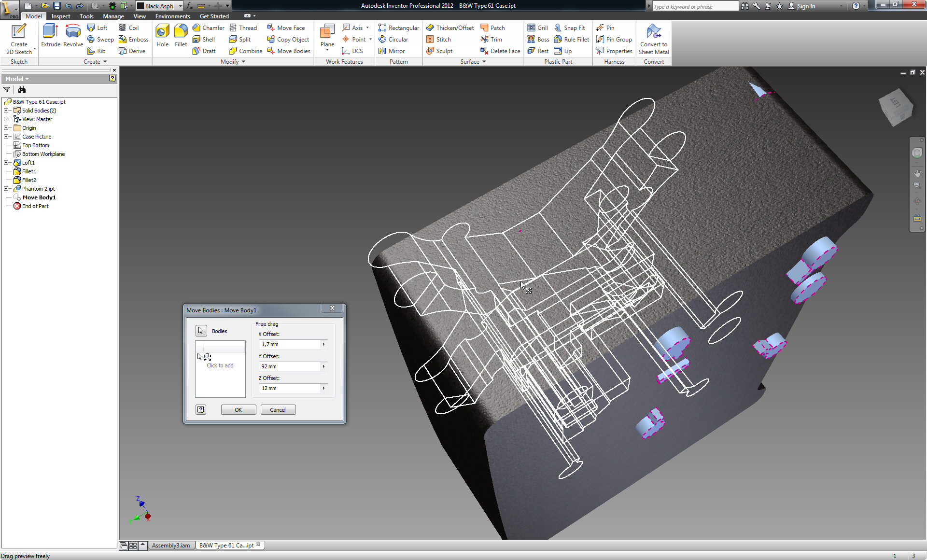Expand the Origin folder node
Viewport: 927px width, 560px height.
[x=6, y=128]
